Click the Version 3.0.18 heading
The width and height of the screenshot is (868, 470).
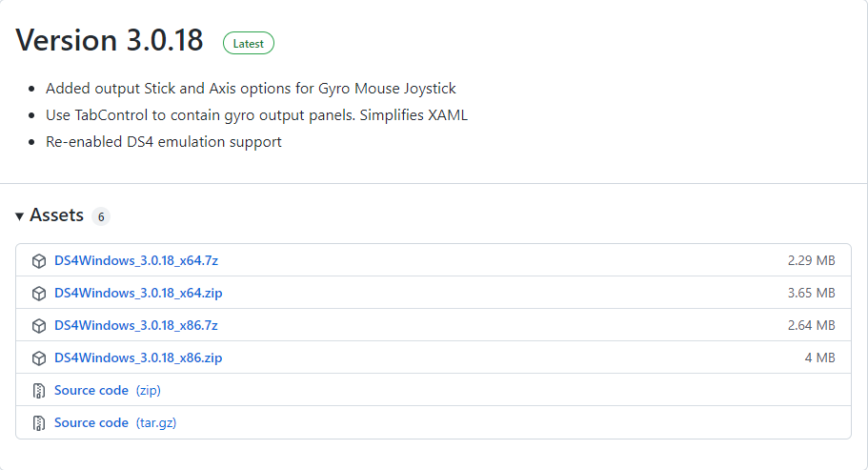(110, 40)
